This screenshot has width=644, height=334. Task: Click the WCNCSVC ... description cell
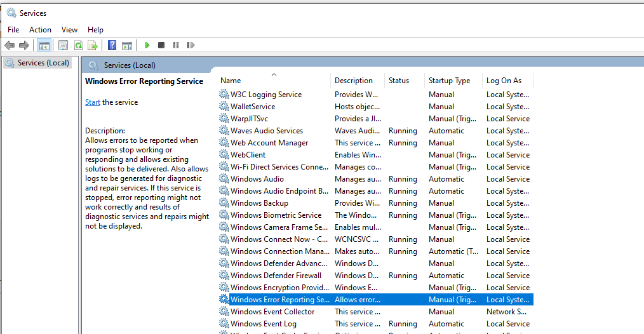point(357,239)
